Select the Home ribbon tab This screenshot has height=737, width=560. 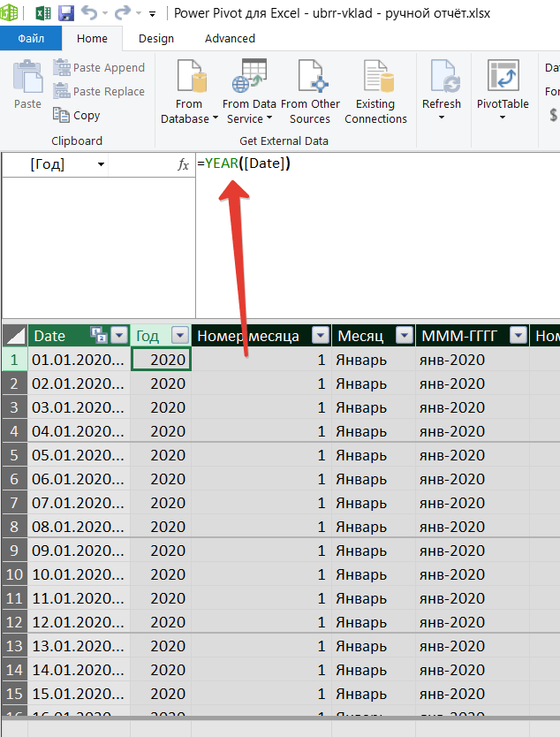coord(92,39)
